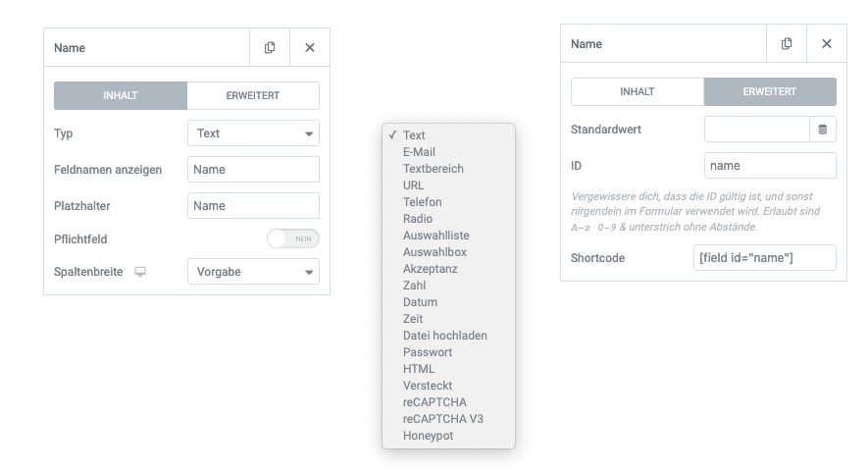The width and height of the screenshot is (868, 474).
Task: Remove the Name field in left panel
Action: click(310, 48)
